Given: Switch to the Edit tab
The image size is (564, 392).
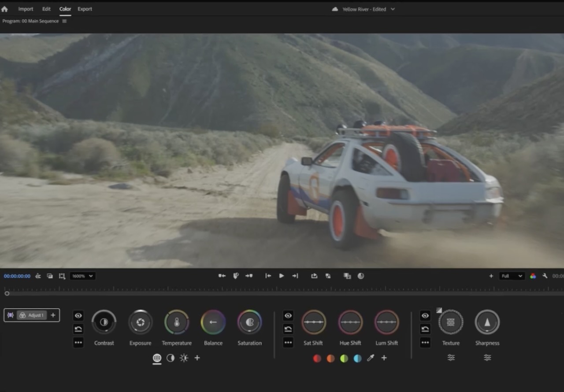Looking at the screenshot, I should click(x=46, y=9).
